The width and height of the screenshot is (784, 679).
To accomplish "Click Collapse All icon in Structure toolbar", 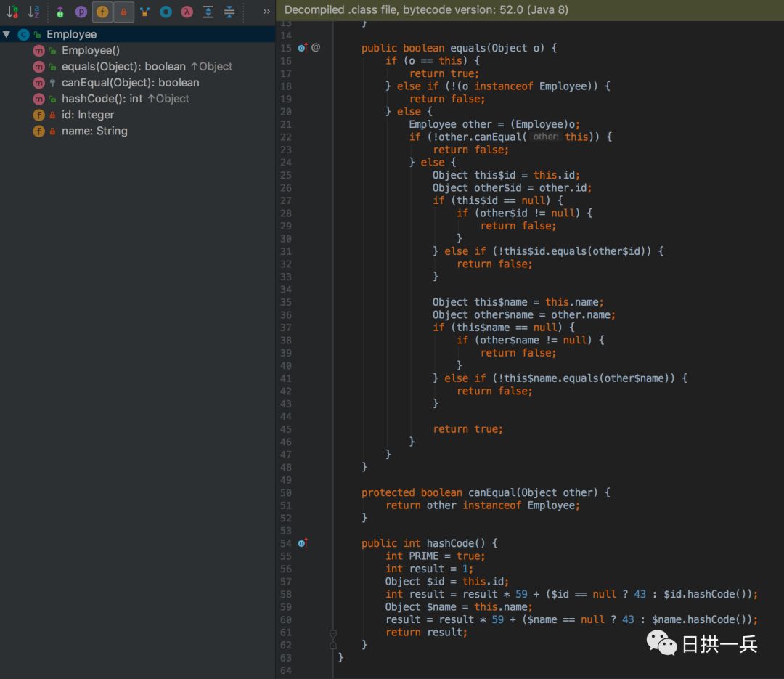I will point(229,12).
